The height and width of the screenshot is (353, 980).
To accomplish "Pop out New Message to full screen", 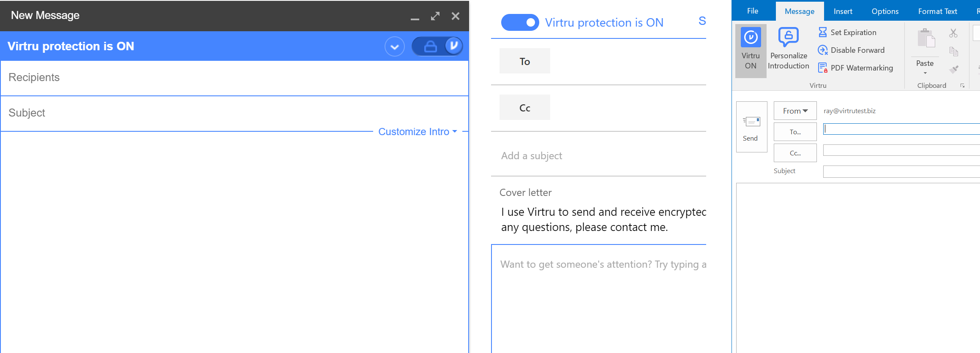I will click(x=435, y=16).
